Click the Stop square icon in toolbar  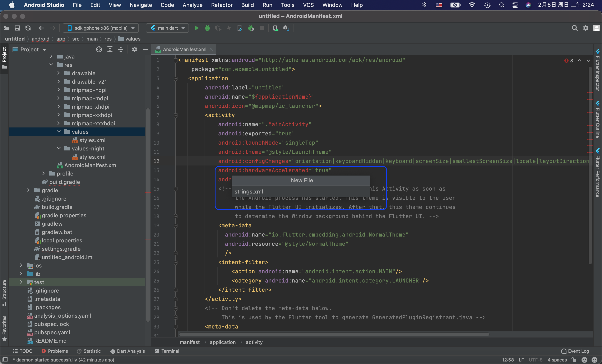[x=262, y=28]
